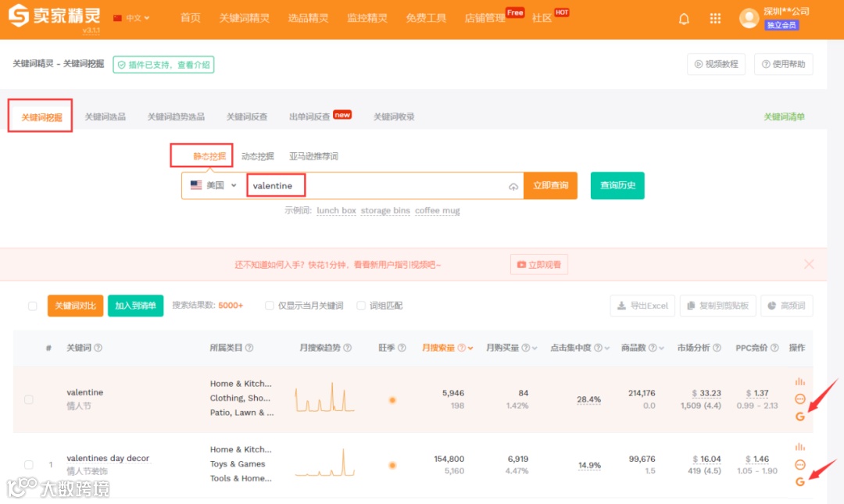Open the 监控精灵 menu item

pyautogui.click(x=367, y=17)
